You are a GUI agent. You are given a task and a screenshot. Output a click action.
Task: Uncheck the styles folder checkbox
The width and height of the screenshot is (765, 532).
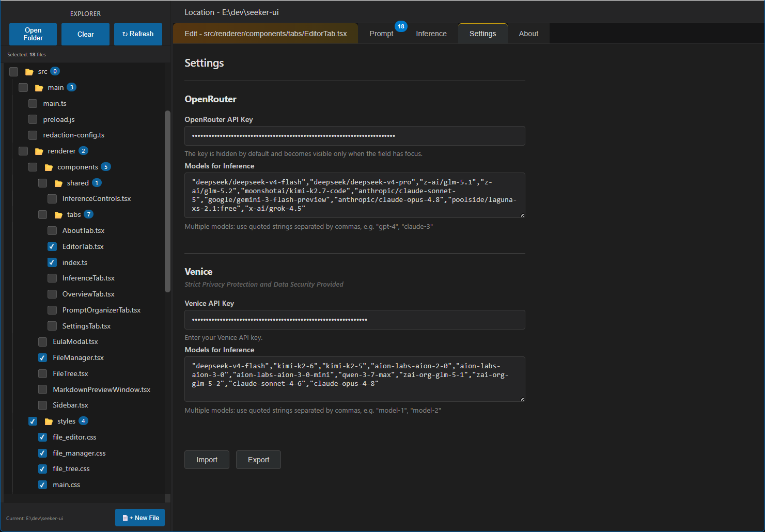click(x=33, y=421)
